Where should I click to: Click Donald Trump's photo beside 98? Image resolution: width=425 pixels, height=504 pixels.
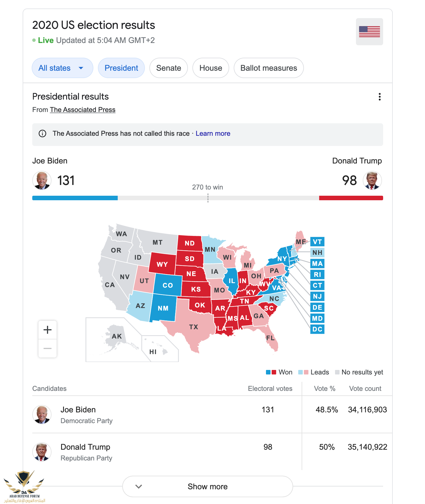tap(372, 180)
